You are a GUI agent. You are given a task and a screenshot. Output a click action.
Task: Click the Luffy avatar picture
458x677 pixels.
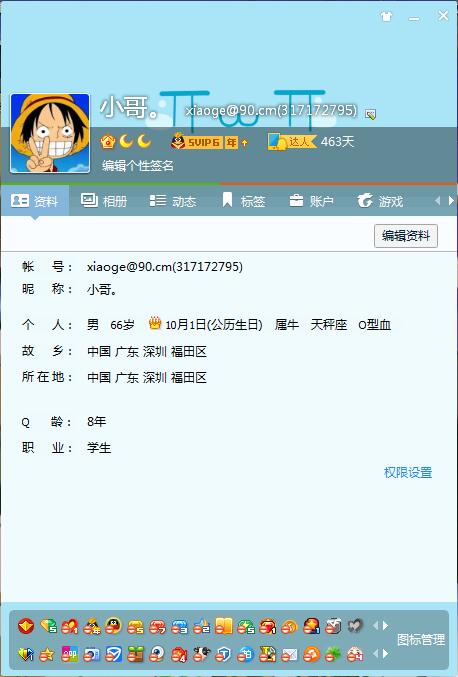pos(50,133)
